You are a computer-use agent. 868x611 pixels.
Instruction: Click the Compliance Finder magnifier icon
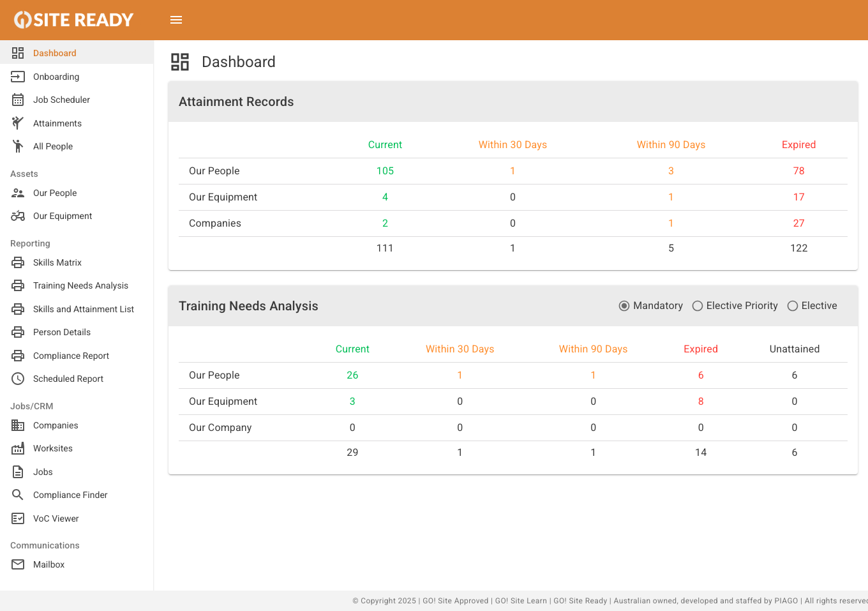18,495
